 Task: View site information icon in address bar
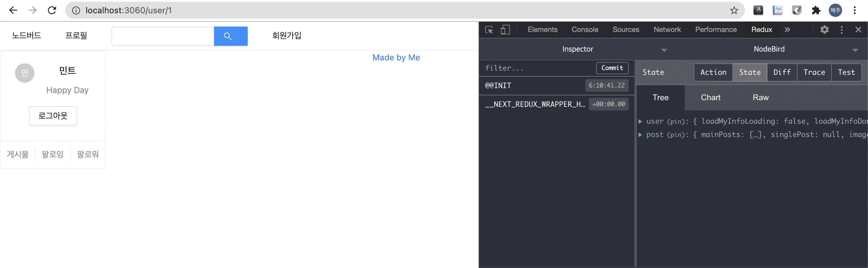coord(76,11)
